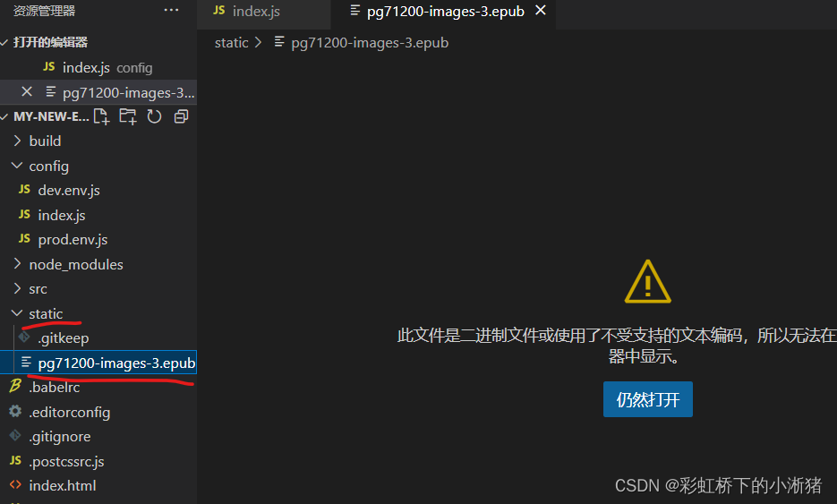Click the JS icon in the index.js tab
Viewport: 837px width, 504px height.
click(218, 10)
